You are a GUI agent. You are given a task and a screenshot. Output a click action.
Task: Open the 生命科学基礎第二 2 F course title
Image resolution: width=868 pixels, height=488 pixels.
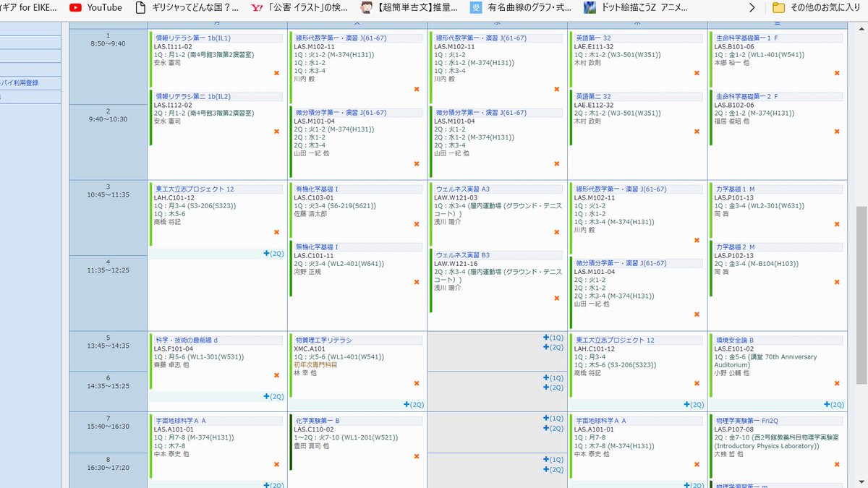(747, 96)
